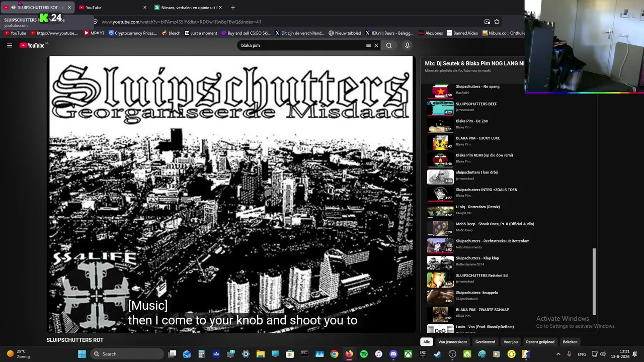Image resolution: width=644 pixels, height=362 pixels.
Task: Select the Alle filter chip
Action: click(x=426, y=342)
